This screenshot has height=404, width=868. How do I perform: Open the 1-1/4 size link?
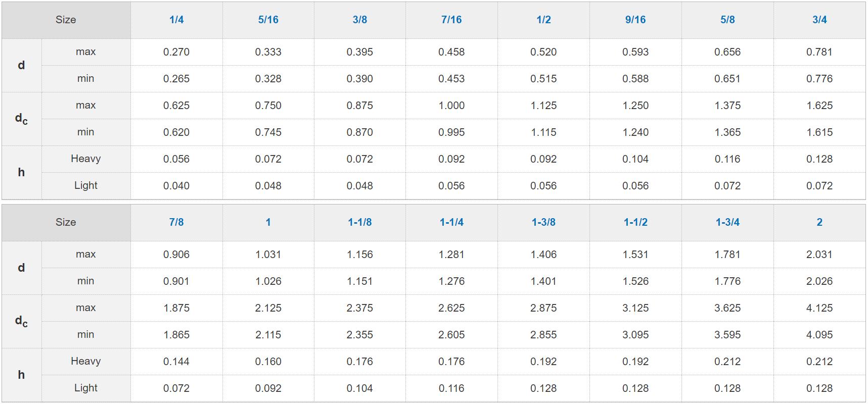(451, 222)
